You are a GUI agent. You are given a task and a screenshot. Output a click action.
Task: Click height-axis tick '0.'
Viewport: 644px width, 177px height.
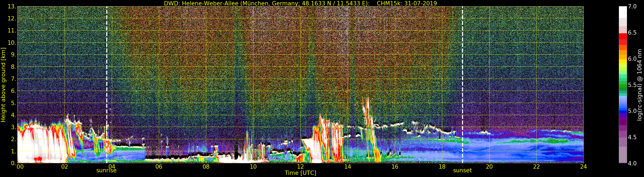13,163
